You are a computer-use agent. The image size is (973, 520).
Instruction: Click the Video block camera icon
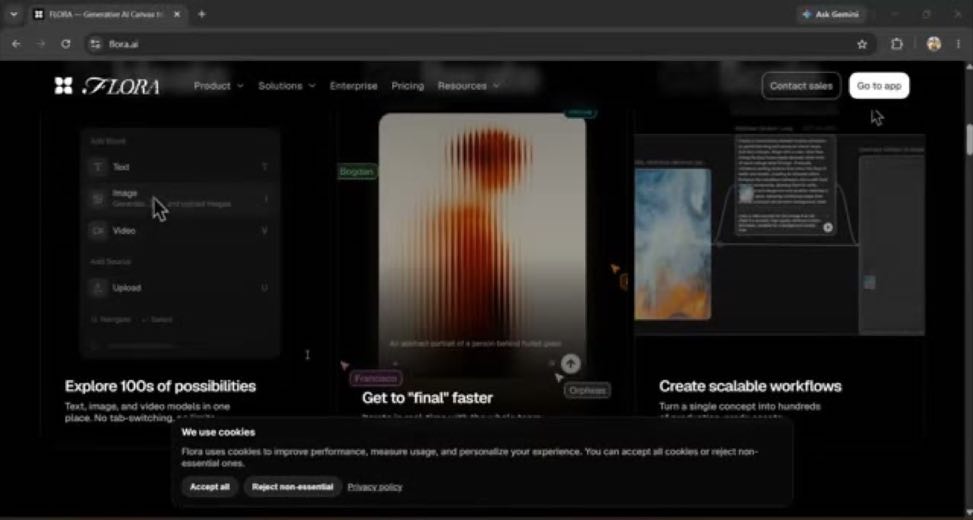[98, 231]
